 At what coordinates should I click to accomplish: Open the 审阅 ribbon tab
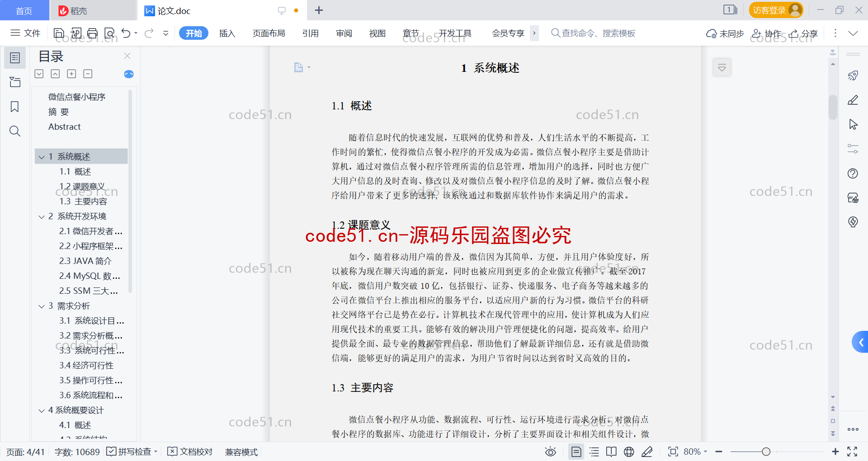pos(344,33)
